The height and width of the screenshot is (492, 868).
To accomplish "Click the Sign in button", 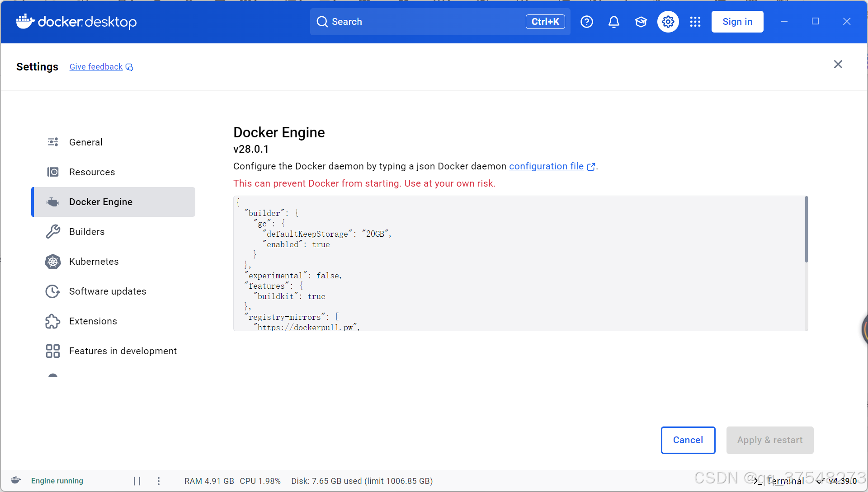I will (x=737, y=21).
